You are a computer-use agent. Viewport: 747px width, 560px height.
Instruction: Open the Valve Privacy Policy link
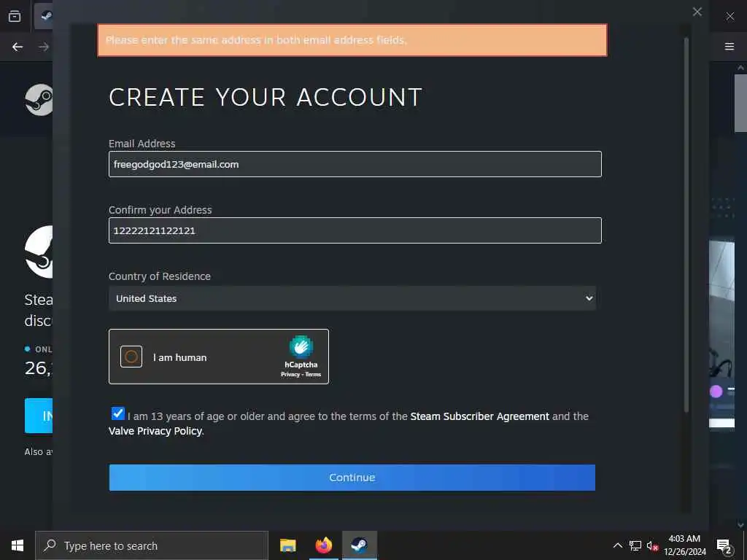[155, 431]
